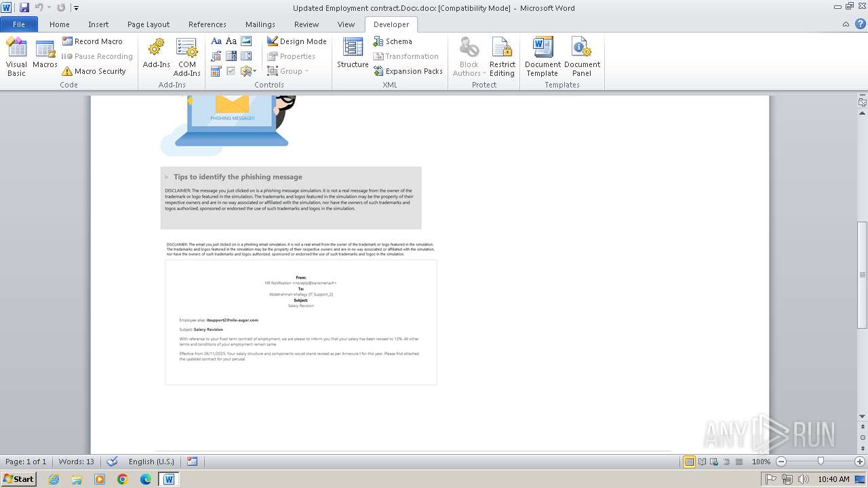The width and height of the screenshot is (868, 488).
Task: Open Document Template settings
Action: (x=542, y=57)
